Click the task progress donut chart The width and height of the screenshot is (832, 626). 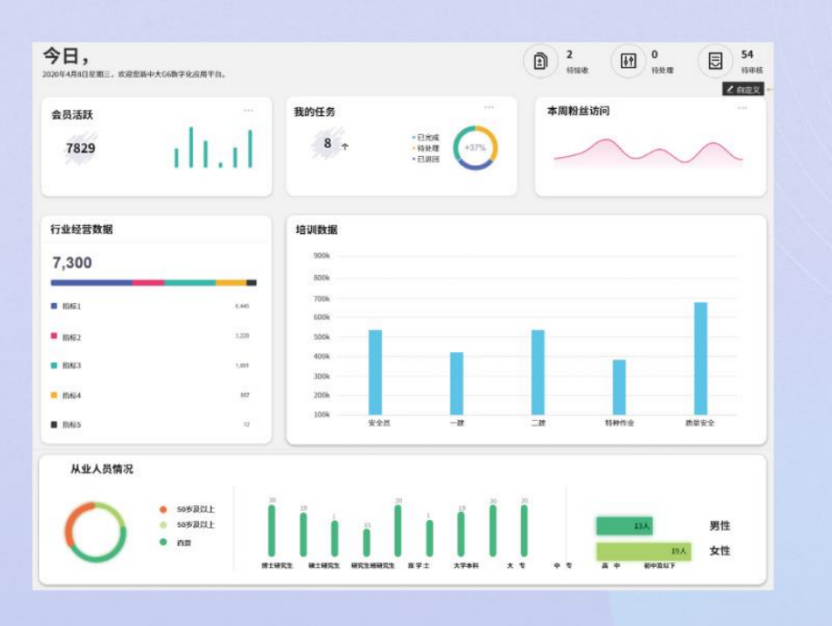coord(474,147)
